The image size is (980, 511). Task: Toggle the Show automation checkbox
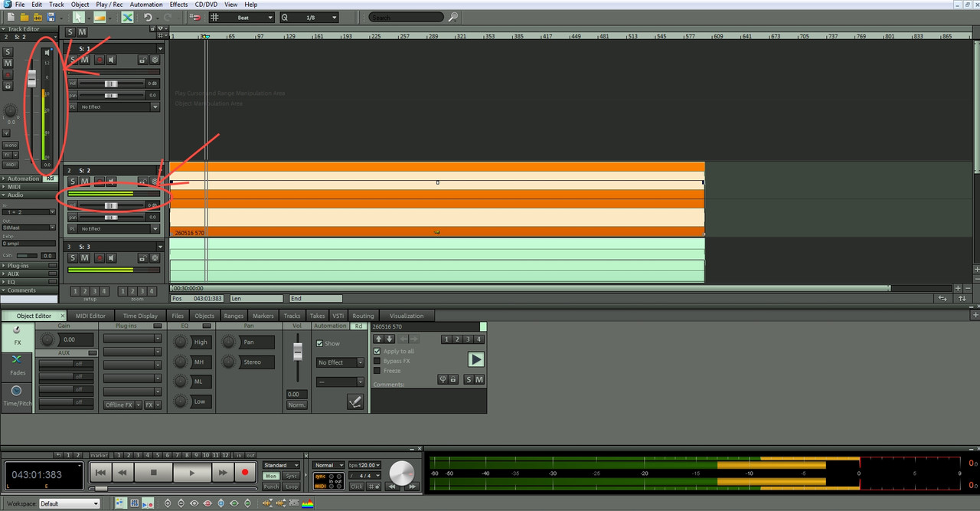point(320,343)
